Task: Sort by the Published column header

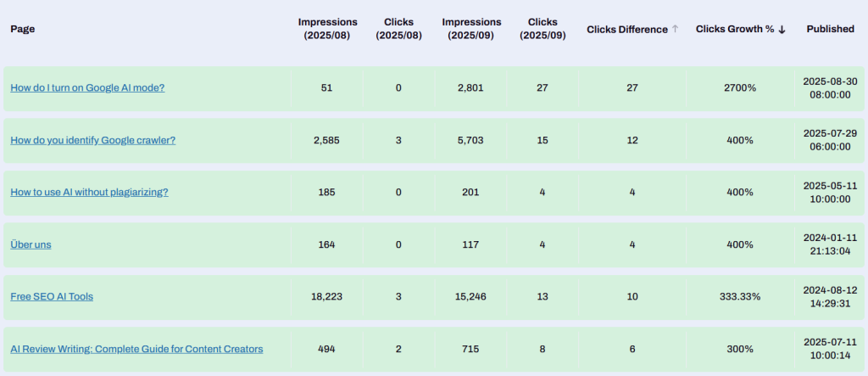Action: pos(830,29)
